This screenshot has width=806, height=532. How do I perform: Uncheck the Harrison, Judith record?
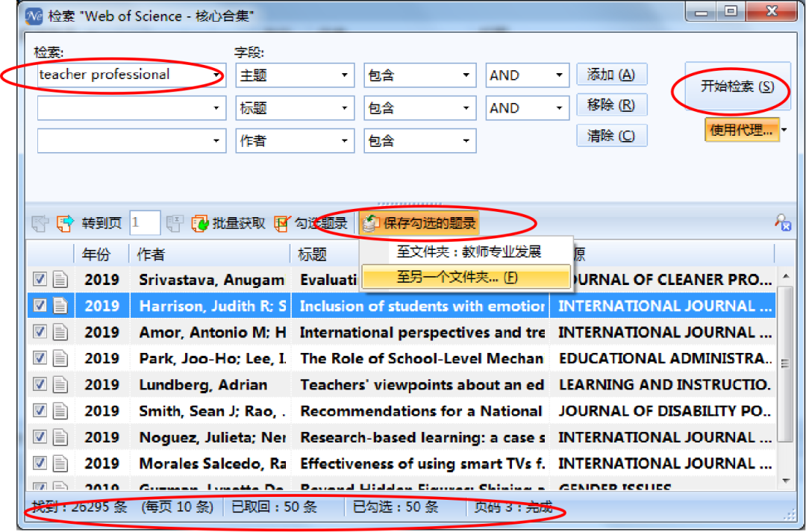[x=40, y=305]
